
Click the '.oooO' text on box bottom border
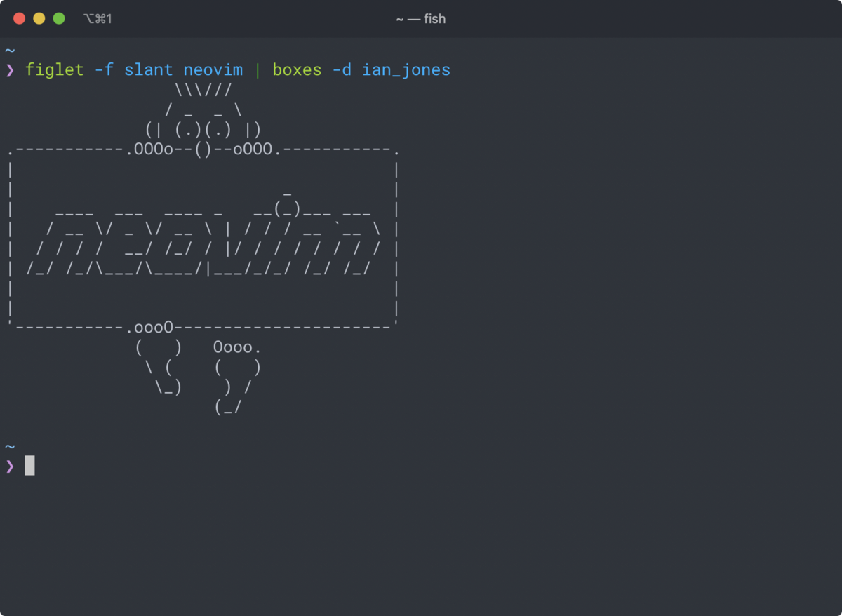(x=149, y=328)
